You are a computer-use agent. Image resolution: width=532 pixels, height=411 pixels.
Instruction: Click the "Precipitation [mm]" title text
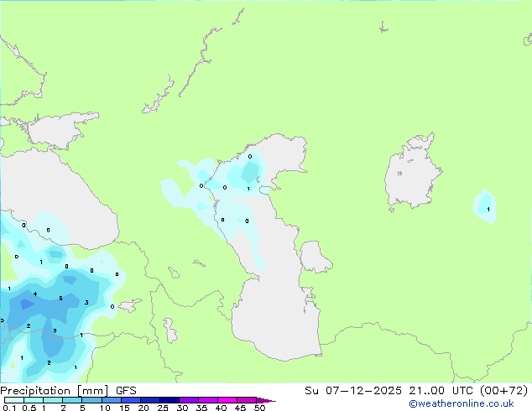pos(55,391)
